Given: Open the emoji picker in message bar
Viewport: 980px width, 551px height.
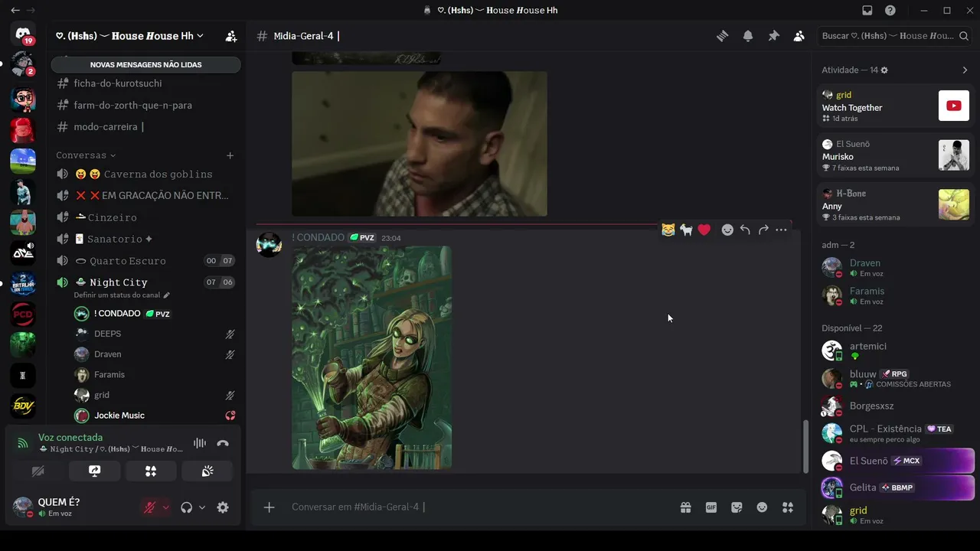Looking at the screenshot, I should point(762,507).
